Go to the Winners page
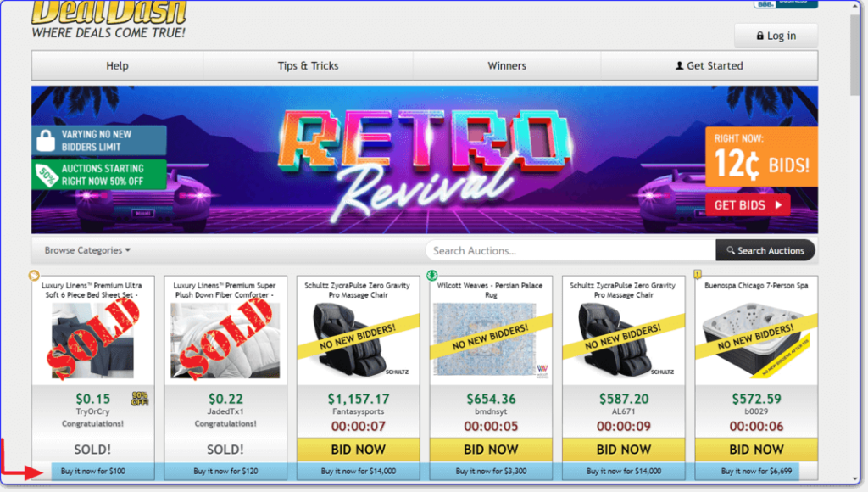The height and width of the screenshot is (492, 868). click(507, 66)
